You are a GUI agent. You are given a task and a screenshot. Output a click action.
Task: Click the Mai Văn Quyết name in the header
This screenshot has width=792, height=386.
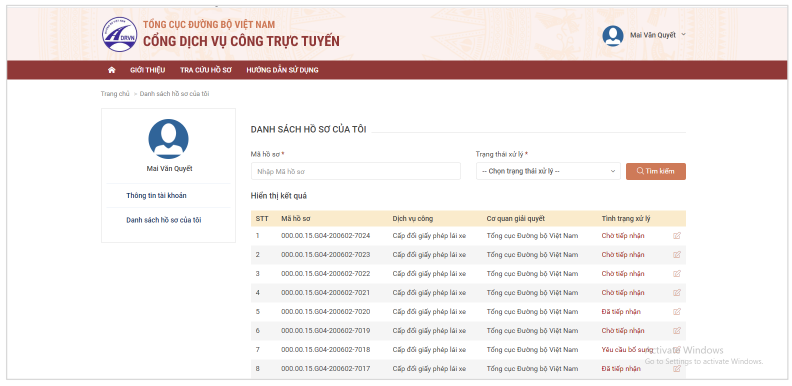(653, 35)
